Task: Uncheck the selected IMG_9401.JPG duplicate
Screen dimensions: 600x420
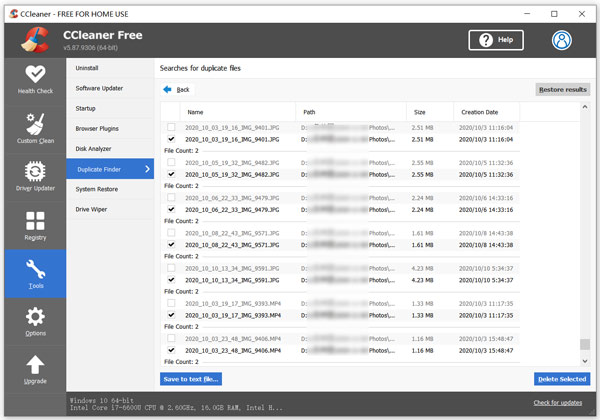Action: [x=171, y=139]
